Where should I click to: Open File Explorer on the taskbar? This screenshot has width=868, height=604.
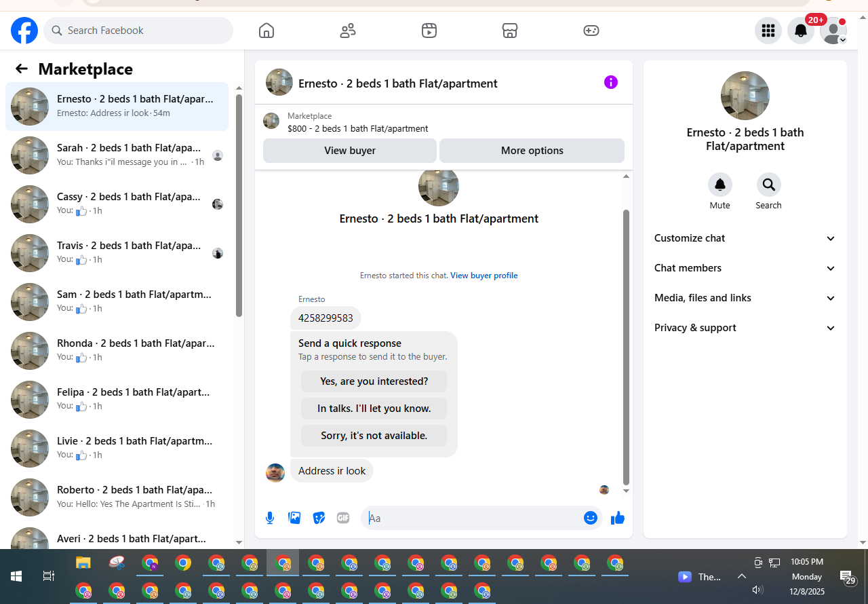[x=83, y=563]
